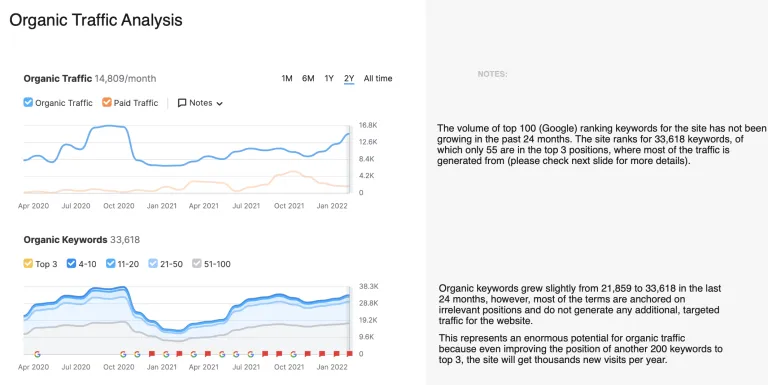Disable the Top 3 keywords checkbox
Image resolution: width=768 pixels, height=385 pixels.
(28, 264)
